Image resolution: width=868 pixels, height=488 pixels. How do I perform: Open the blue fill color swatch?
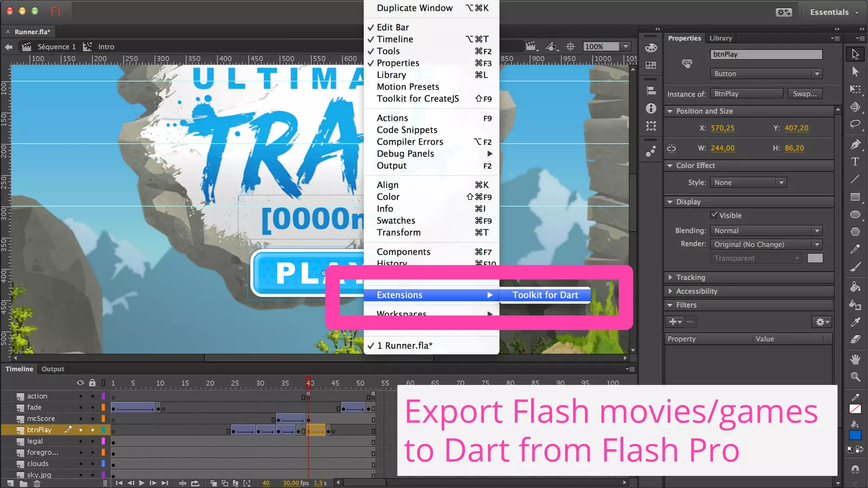[x=855, y=435]
